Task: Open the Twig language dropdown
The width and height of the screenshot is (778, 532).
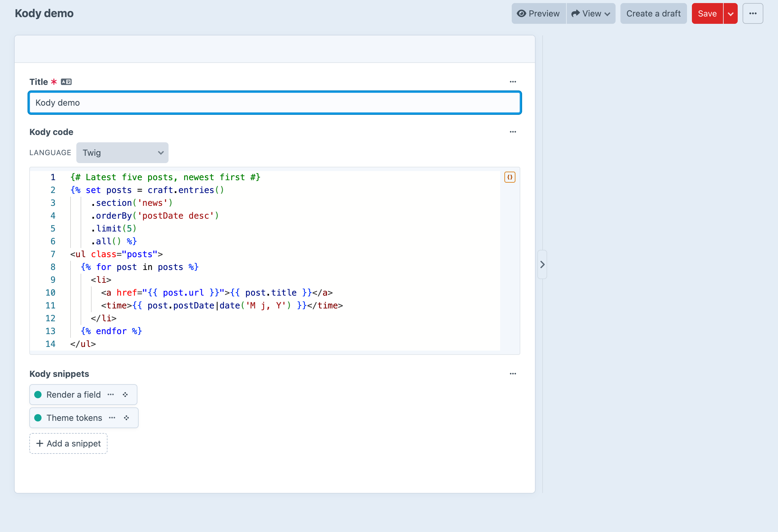Action: 122,153
